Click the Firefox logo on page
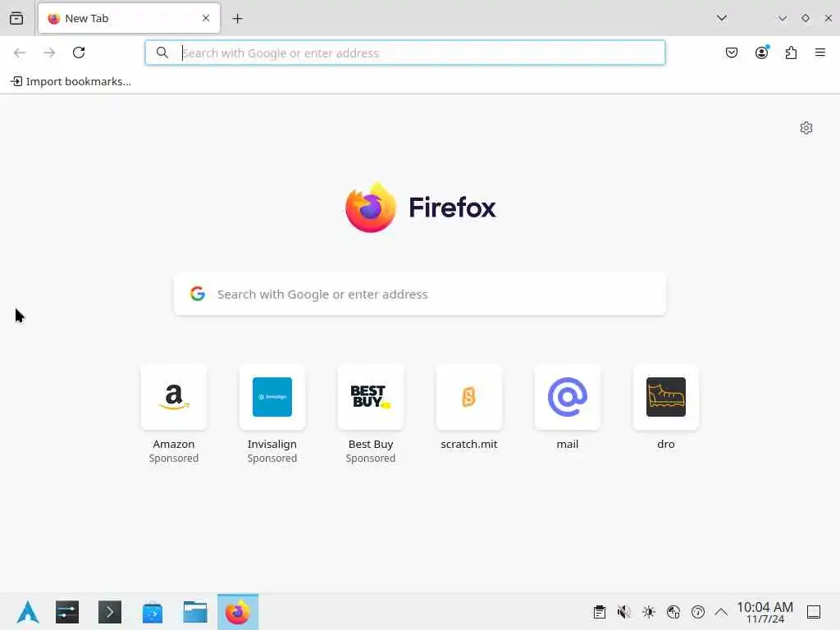 [x=421, y=208]
